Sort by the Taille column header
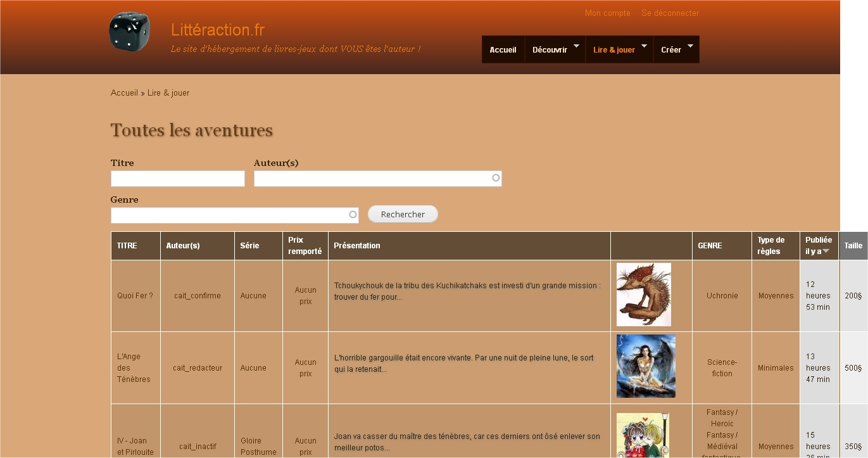Viewport: 868px width, 458px height. pos(853,246)
